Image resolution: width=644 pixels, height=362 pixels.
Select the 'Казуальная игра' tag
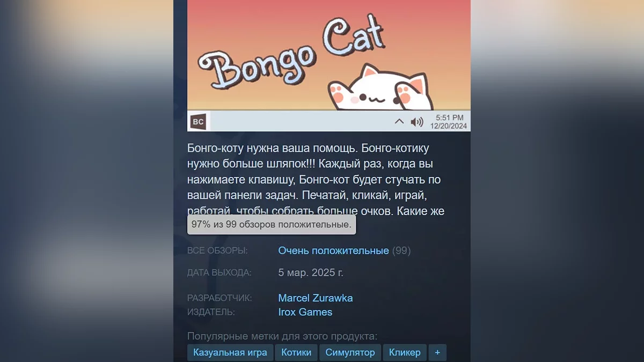click(x=230, y=352)
